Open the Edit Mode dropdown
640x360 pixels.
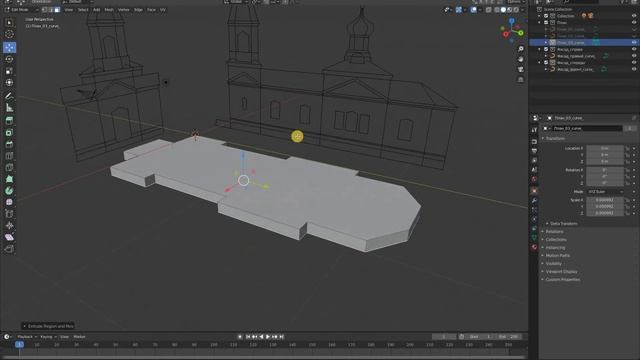pyautogui.click(x=21, y=10)
